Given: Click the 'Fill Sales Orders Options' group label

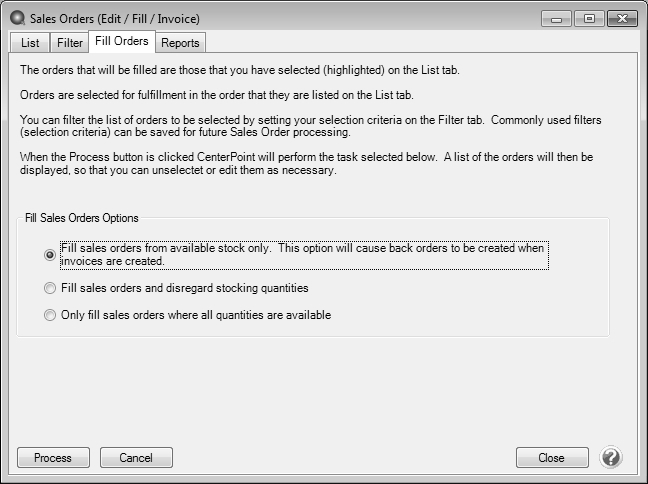Looking at the screenshot, I should (x=82, y=218).
